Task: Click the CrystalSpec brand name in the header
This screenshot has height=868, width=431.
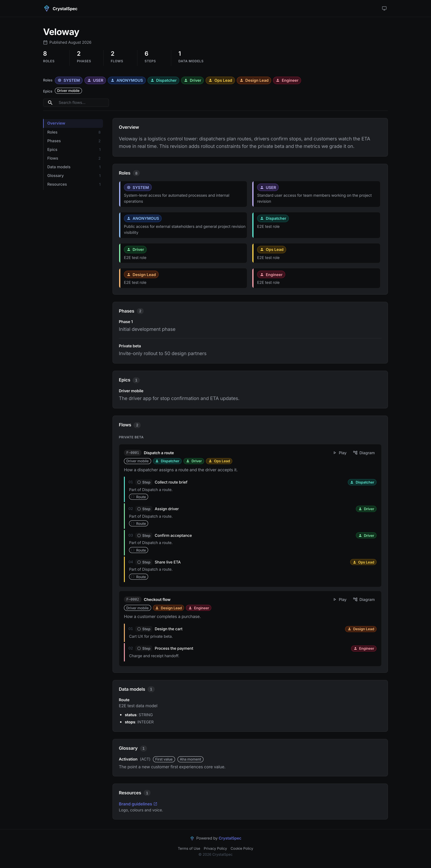Action: 65,9
